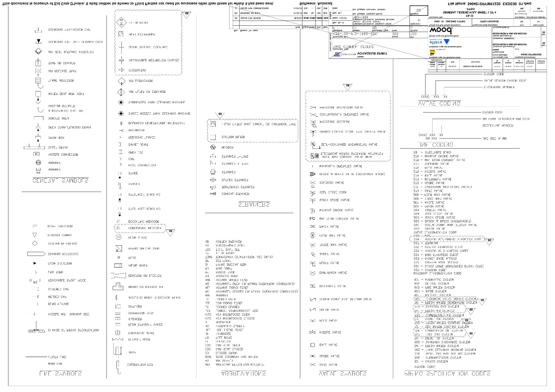The width and height of the screenshot is (555, 392).
Task: Click the PIPING SPECIFICATION CODES heading
Action: pos(447,373)
